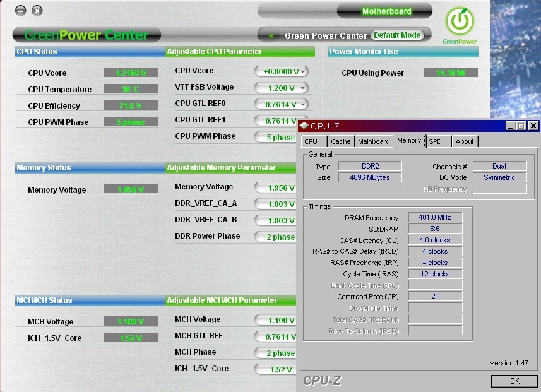Click the 4.0 clocks CAS Latency value

435,240
